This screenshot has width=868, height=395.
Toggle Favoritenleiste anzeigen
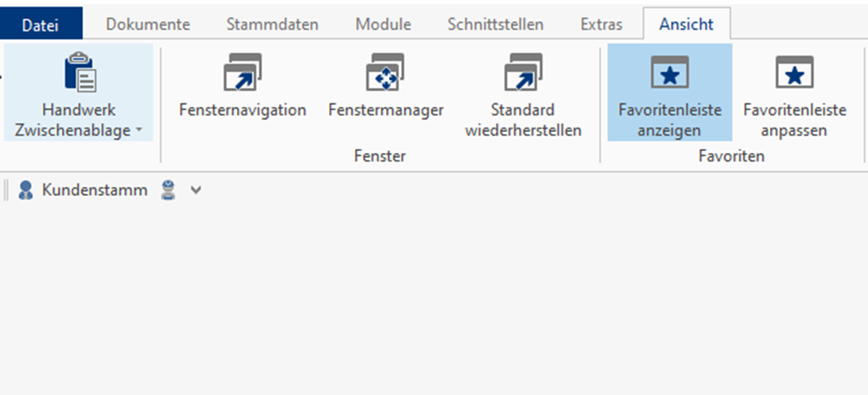point(669,92)
